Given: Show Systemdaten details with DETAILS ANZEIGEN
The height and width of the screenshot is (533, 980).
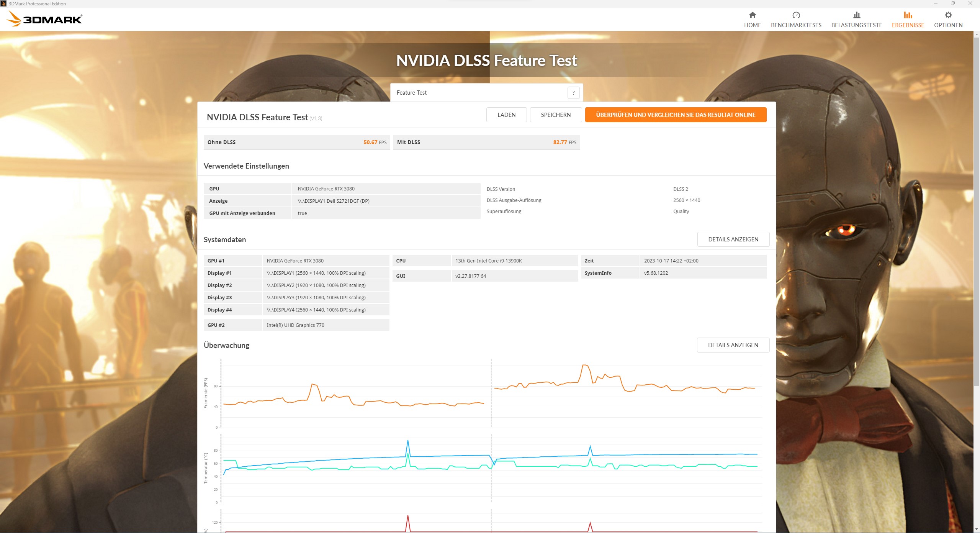Looking at the screenshot, I should pos(733,239).
